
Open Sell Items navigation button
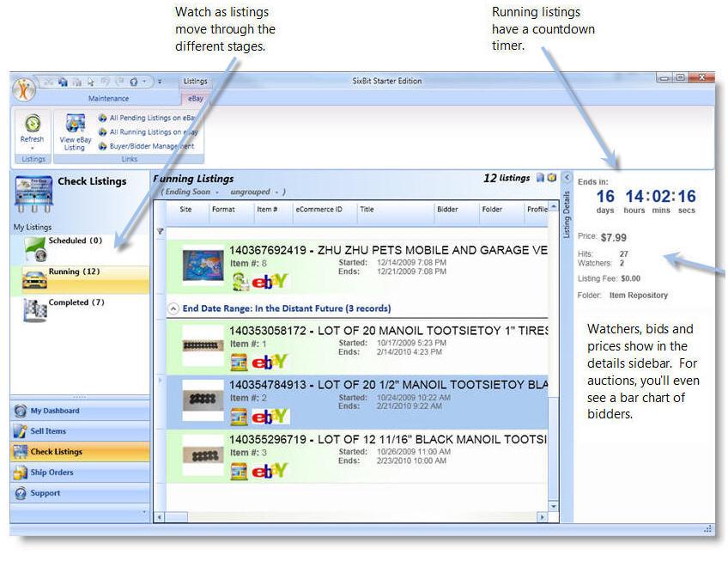pos(80,431)
